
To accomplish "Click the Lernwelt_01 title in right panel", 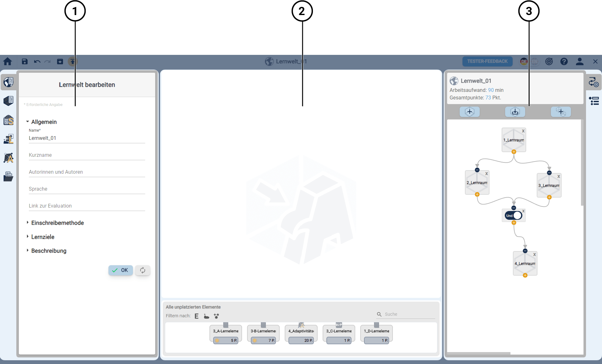I will [476, 81].
